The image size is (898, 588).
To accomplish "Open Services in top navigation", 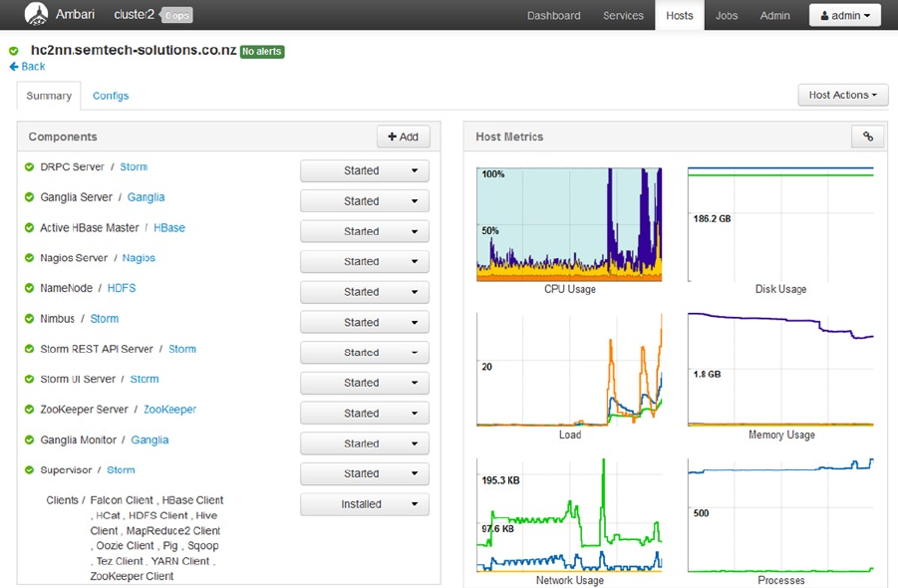I will 623,16.
